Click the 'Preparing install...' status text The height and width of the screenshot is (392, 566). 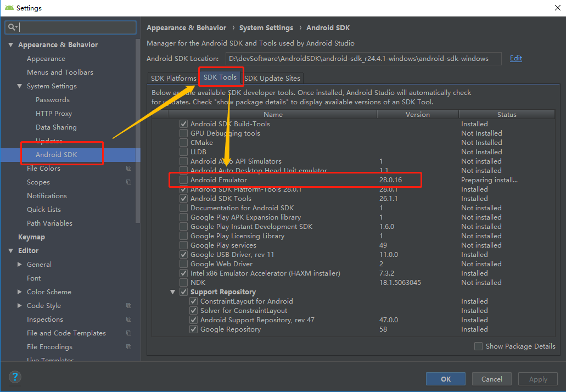click(489, 180)
